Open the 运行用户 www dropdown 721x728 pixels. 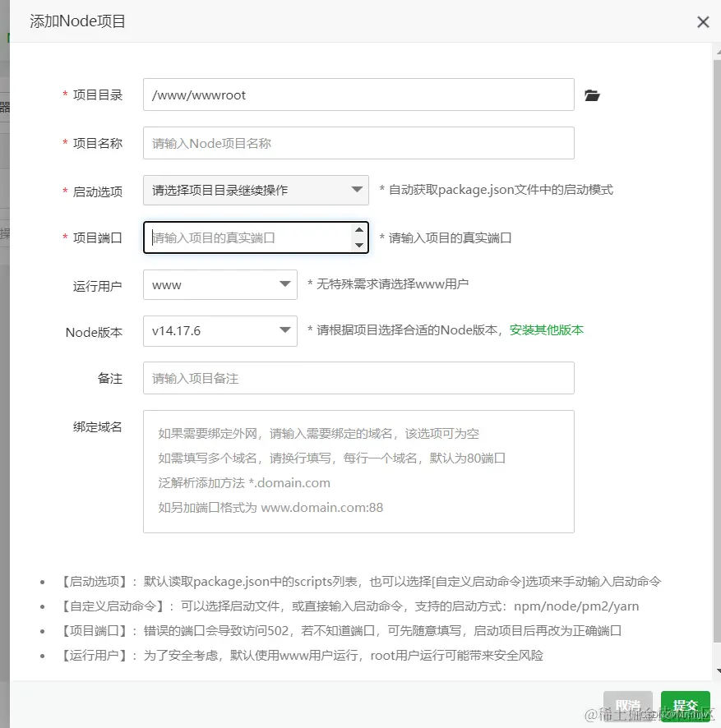pos(220,284)
